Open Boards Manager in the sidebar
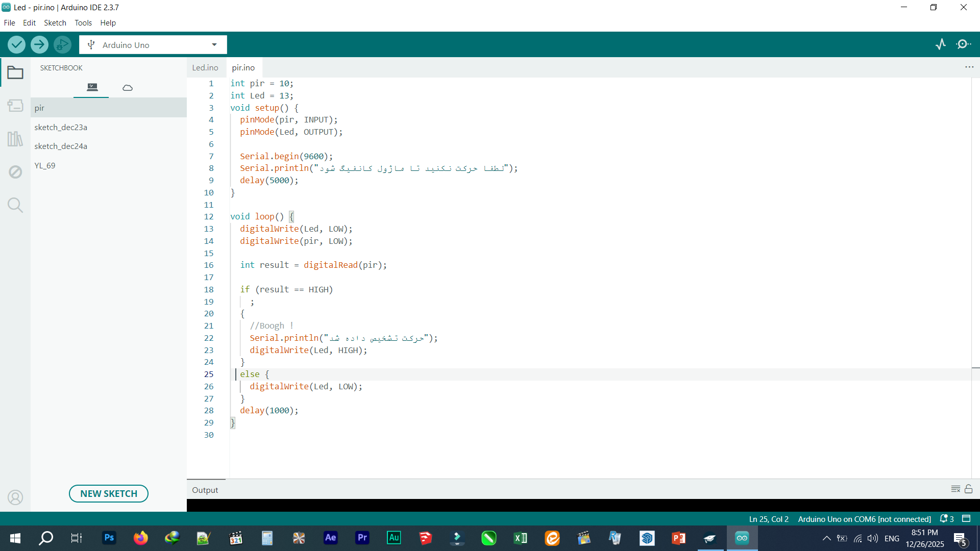Screen dimensions: 980x551 (15, 106)
